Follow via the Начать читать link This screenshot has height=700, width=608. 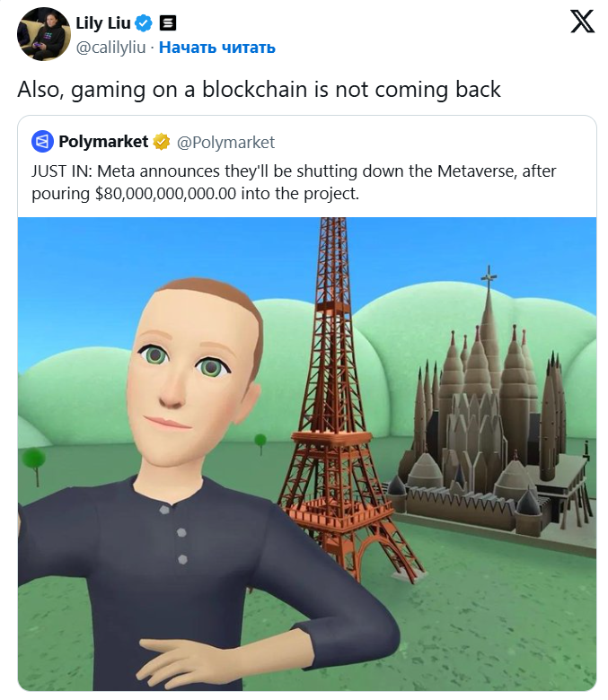(x=217, y=48)
